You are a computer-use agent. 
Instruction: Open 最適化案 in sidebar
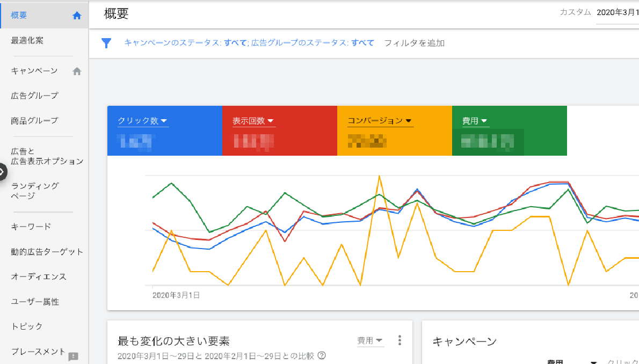(x=27, y=40)
